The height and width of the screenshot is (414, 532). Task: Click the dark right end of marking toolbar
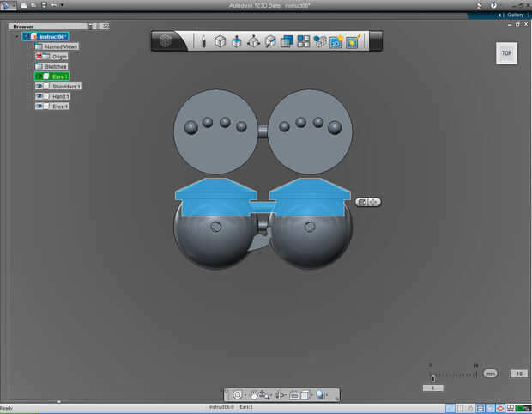click(376, 41)
